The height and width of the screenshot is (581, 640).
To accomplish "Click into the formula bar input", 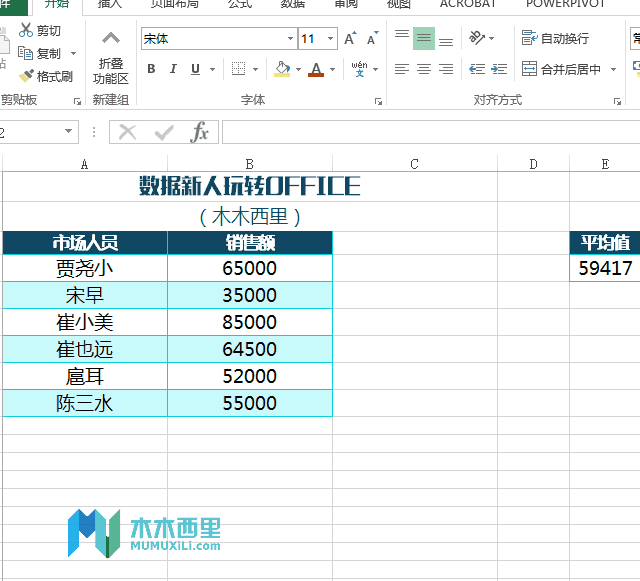I will point(431,132).
